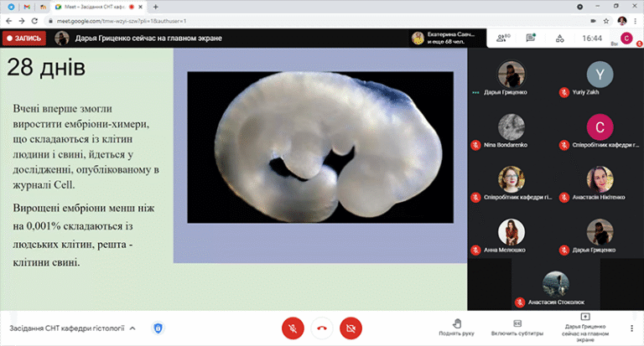Click the red ЗАПИСЬ recording indicator
The width and height of the screenshot is (644, 346).
point(23,38)
